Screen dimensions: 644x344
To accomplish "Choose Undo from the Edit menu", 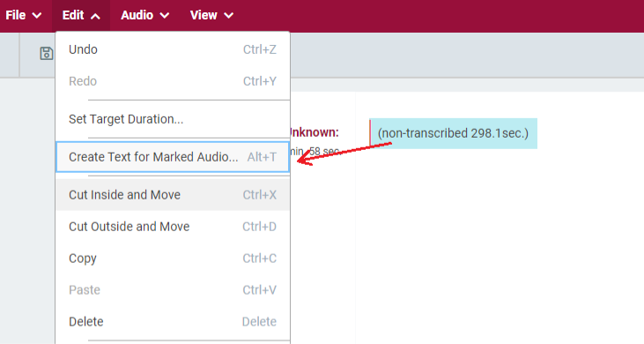I will [173, 49].
